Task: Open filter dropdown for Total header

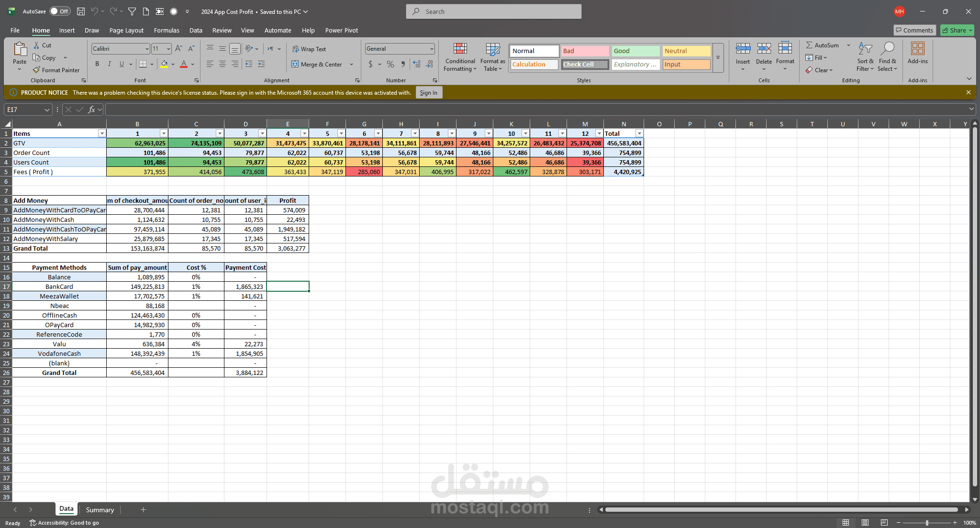Action: click(x=639, y=133)
